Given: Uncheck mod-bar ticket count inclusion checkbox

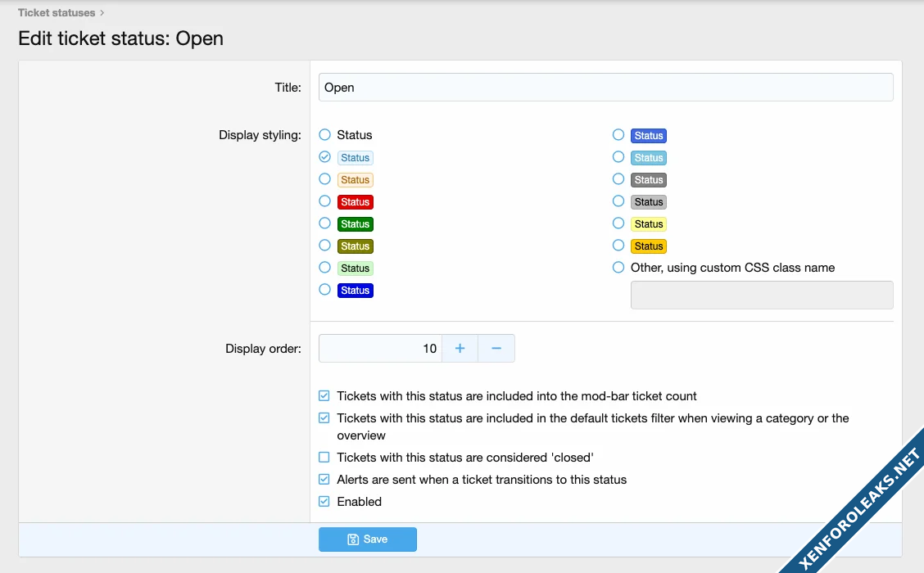Looking at the screenshot, I should tap(324, 396).
